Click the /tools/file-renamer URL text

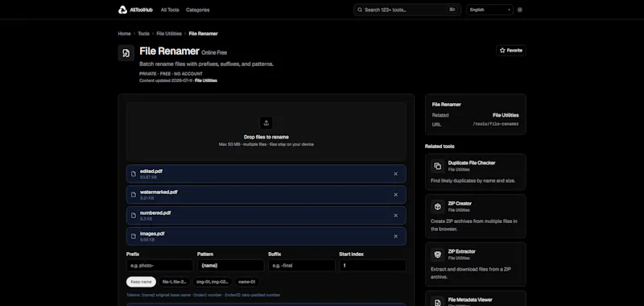(x=496, y=124)
